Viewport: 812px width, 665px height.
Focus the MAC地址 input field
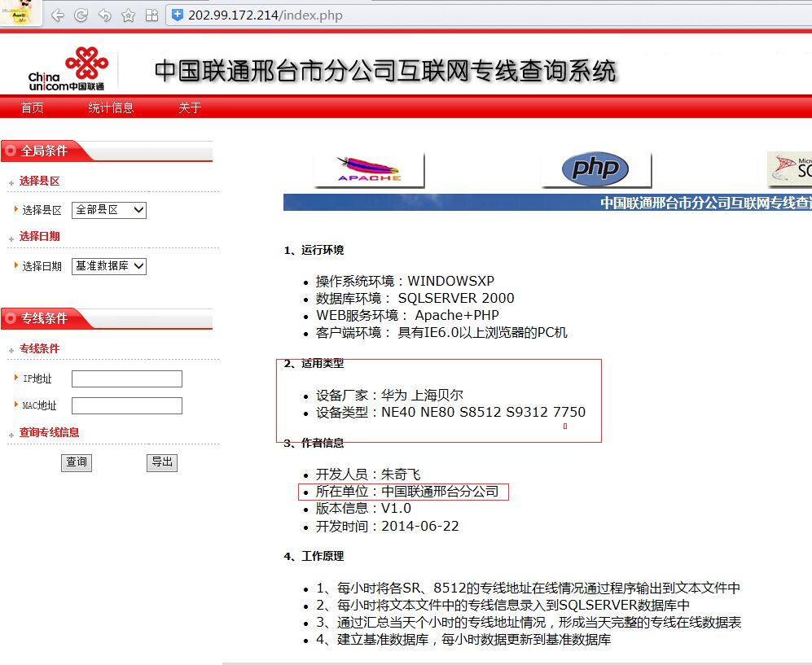click(x=127, y=405)
